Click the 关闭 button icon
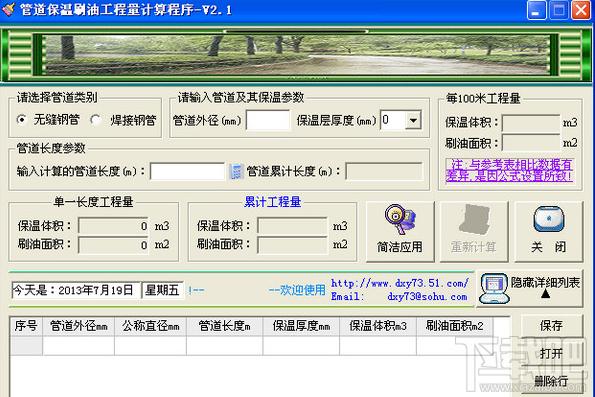595x397 pixels. [549, 219]
